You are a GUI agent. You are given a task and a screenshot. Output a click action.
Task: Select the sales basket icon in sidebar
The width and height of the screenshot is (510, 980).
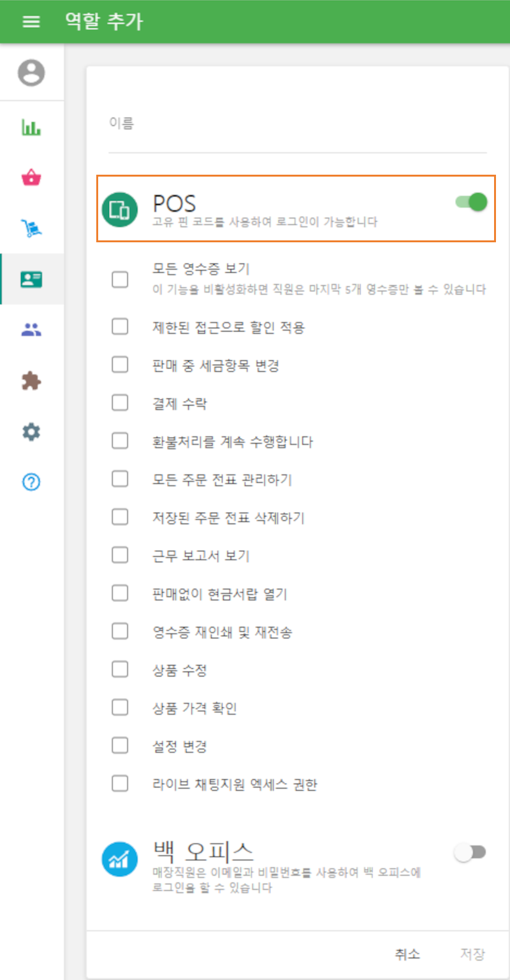[32, 177]
